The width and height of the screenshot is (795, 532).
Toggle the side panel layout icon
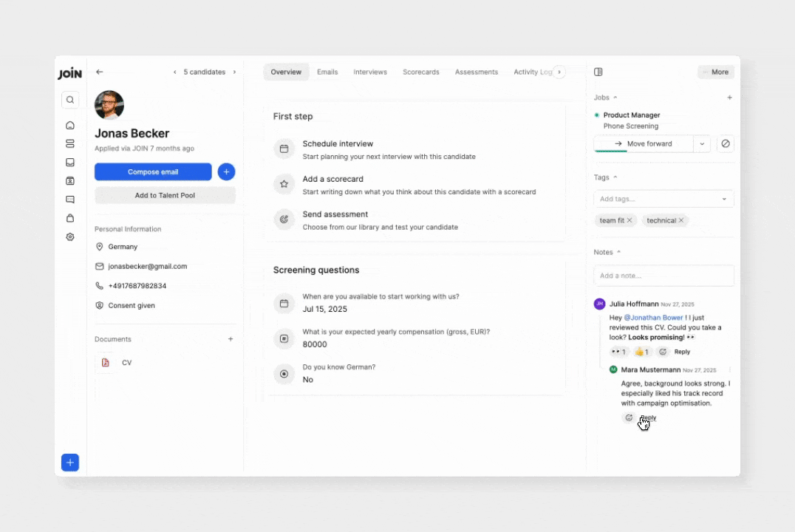(x=598, y=72)
